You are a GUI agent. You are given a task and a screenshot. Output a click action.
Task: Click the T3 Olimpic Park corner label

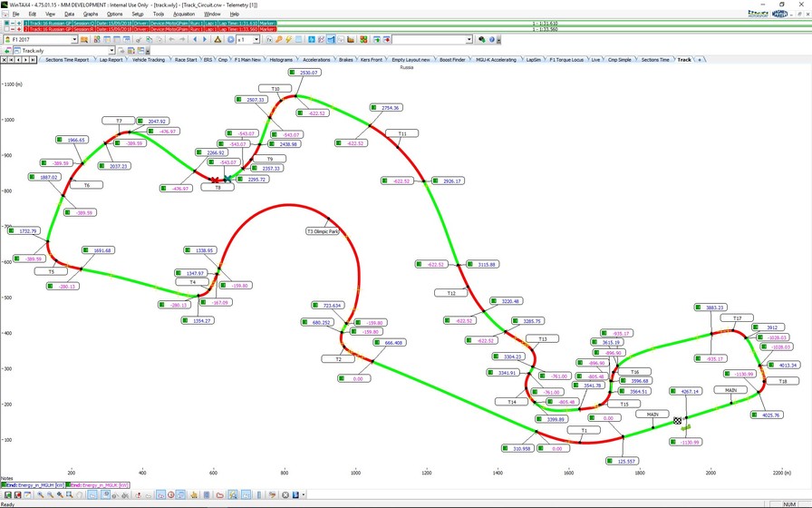(x=323, y=231)
